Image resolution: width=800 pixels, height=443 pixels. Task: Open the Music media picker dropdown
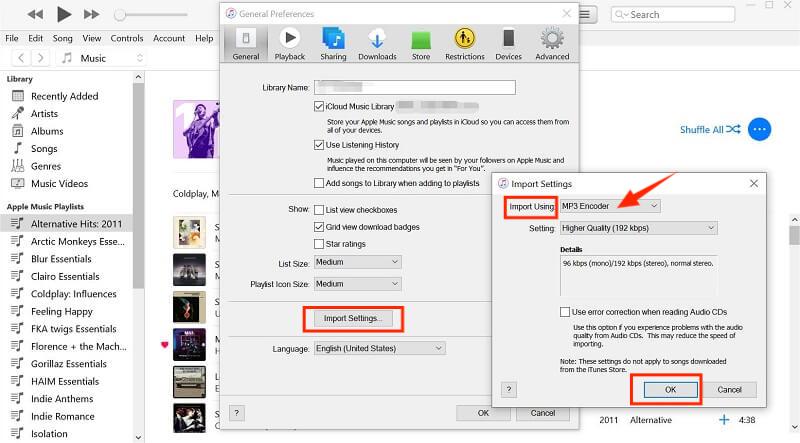click(x=102, y=58)
